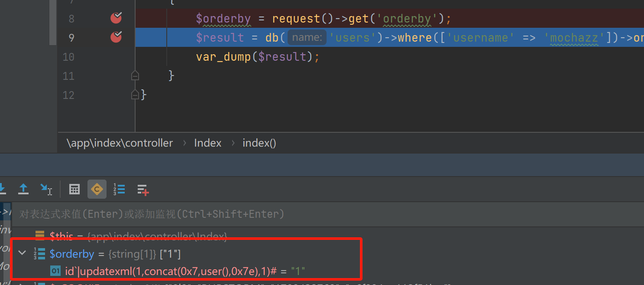The image size is (644, 285).
Task: Toggle the yellow class 'C' debugger button
Action: coord(97,189)
